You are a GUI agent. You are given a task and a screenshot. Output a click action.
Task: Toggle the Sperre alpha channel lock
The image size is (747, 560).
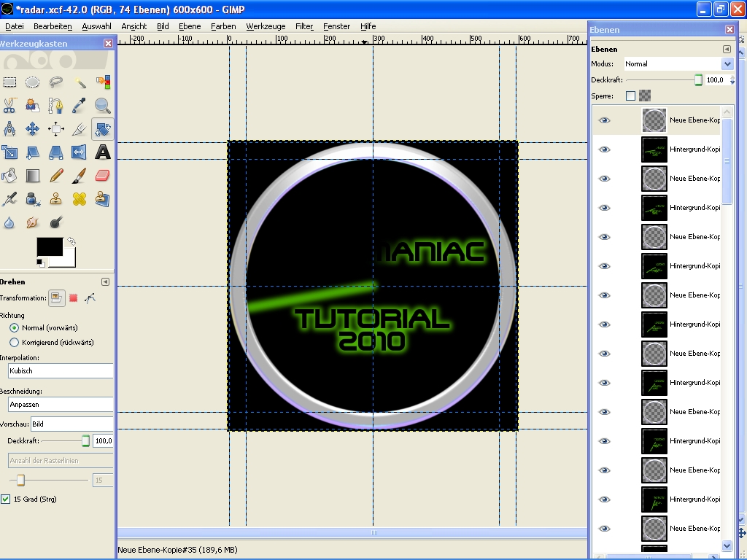pyautogui.click(x=645, y=96)
